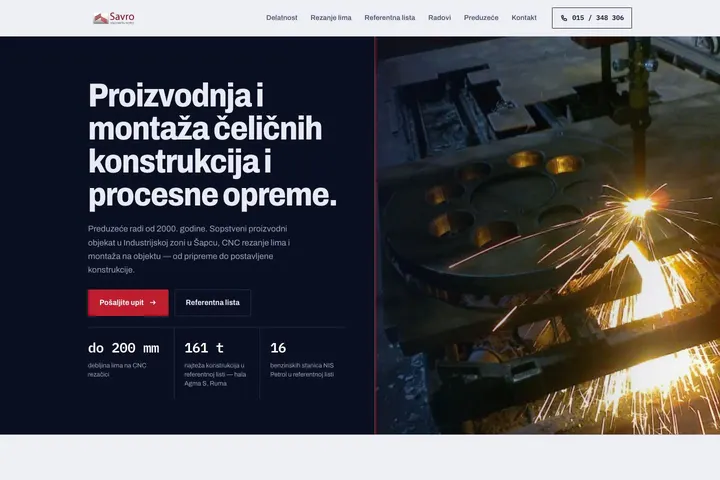Click the 'do 200 mm' statistic
The image size is (720, 480).
click(x=124, y=348)
